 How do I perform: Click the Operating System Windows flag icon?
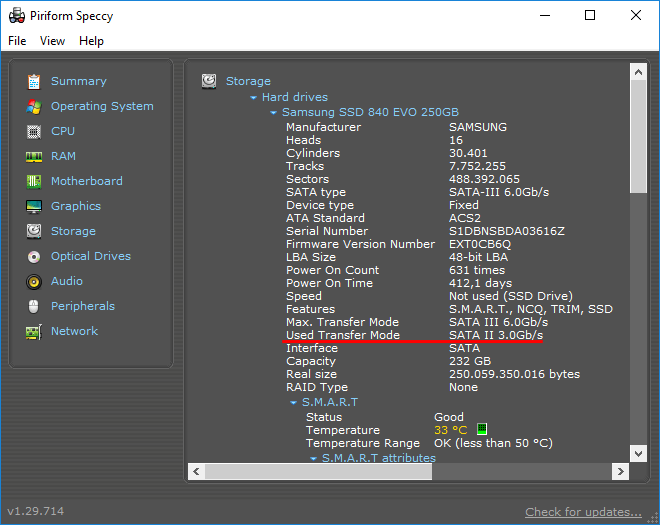click(34, 107)
